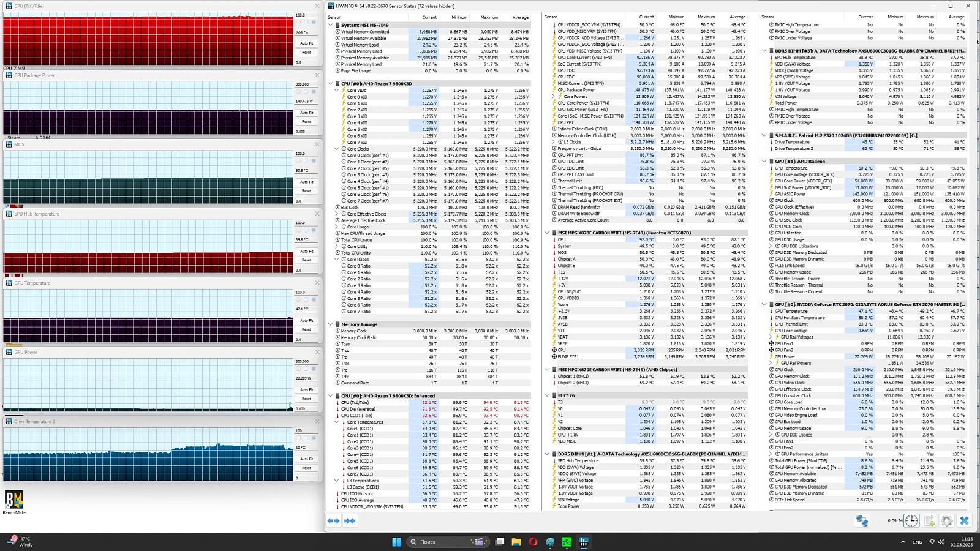Click the 100.0 max field in GPU Temperature graph
The image size is (980, 551).
(307, 292)
